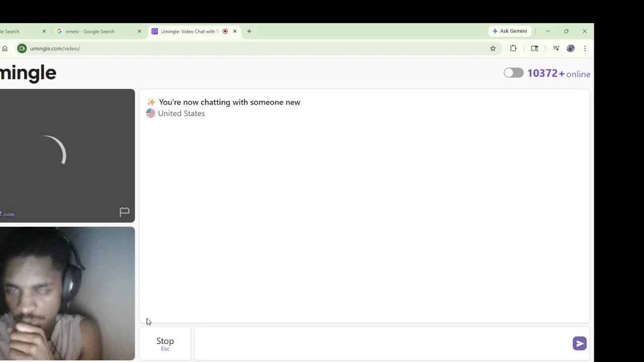Click the 10372+ online counter
Screen dimensions: 644x362
pos(558,73)
